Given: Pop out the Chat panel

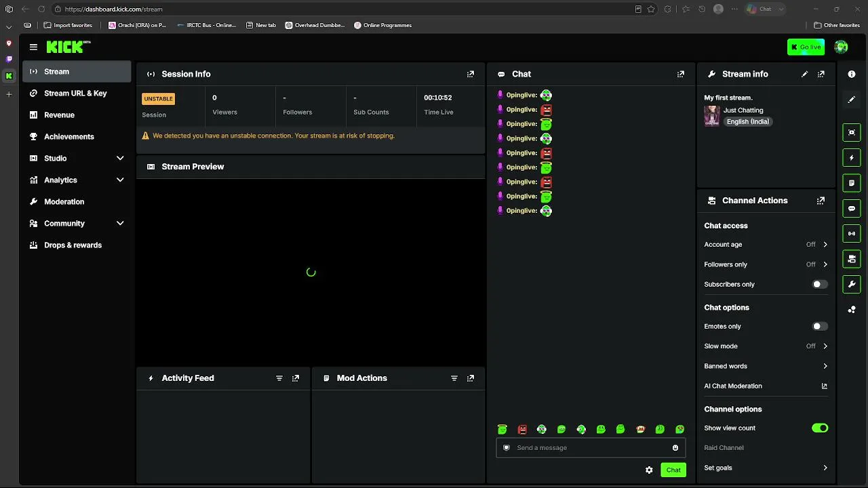Looking at the screenshot, I should tap(681, 74).
